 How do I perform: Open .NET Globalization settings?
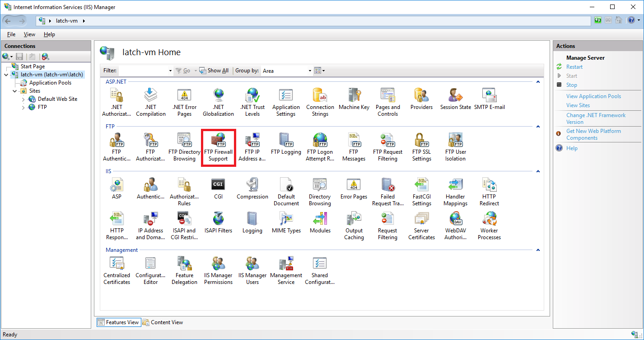[x=218, y=102]
